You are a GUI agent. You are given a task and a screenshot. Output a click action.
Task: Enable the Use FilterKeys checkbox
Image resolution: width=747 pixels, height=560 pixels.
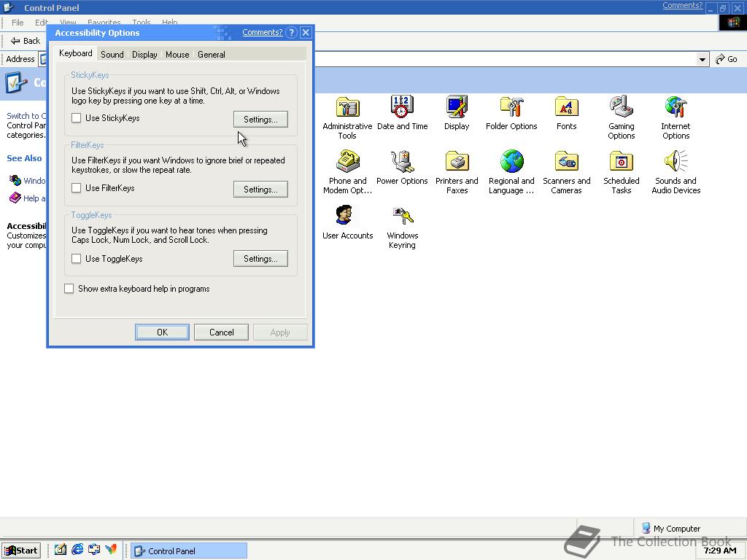click(76, 187)
